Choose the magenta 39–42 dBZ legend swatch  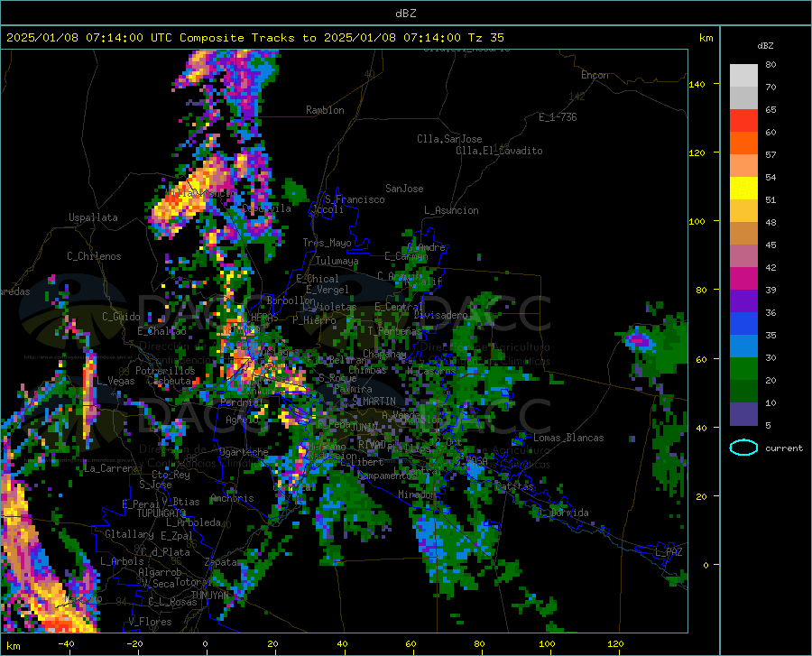pos(743,279)
